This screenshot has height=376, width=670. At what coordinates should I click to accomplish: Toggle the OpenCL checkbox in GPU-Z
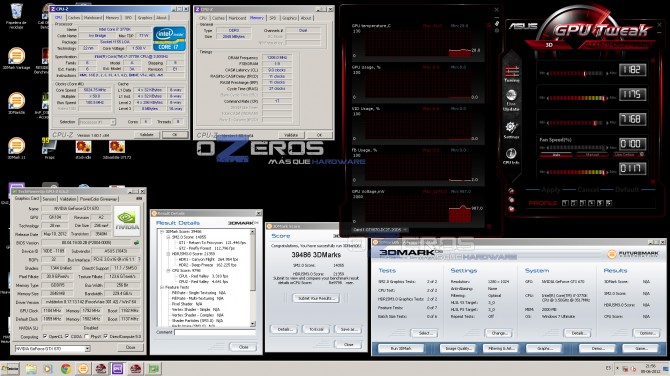45,337
